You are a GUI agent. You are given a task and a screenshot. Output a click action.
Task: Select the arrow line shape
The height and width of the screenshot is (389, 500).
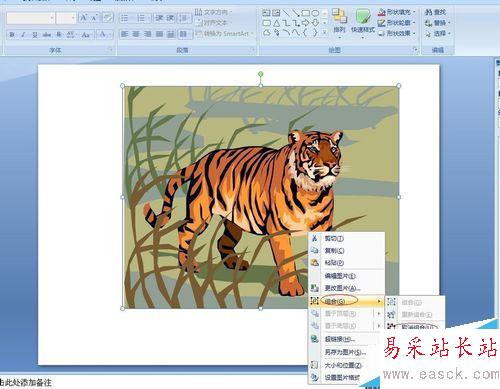point(296,13)
